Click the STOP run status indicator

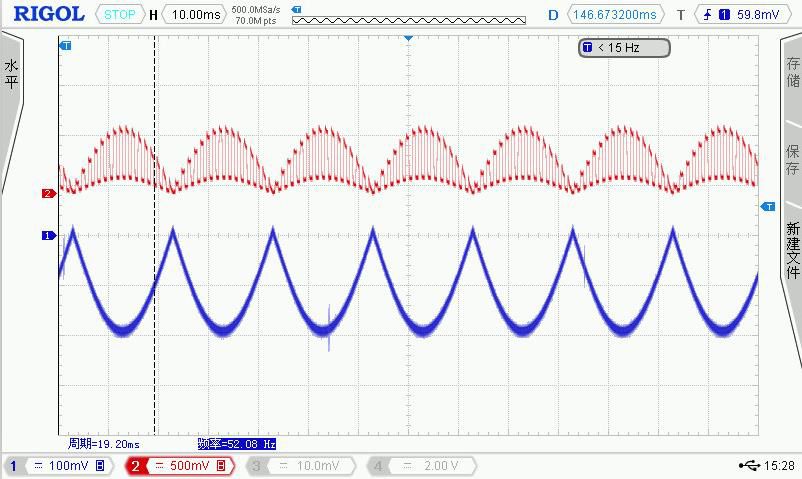(120, 15)
